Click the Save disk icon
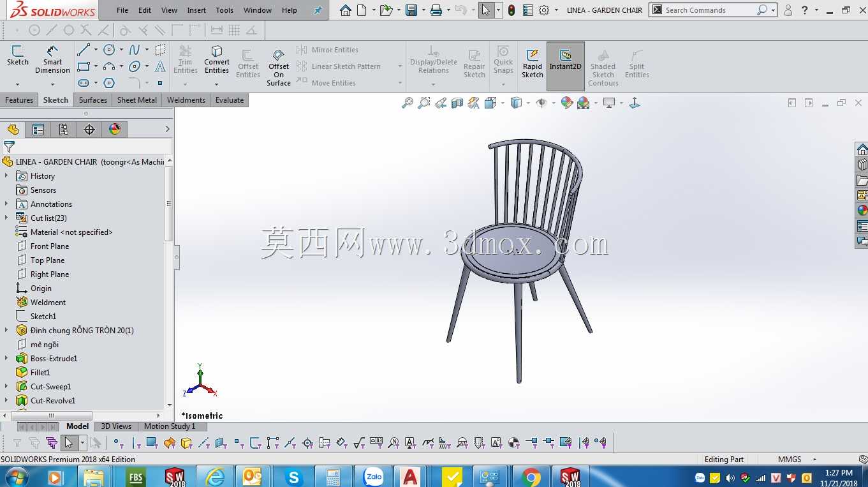 [411, 10]
